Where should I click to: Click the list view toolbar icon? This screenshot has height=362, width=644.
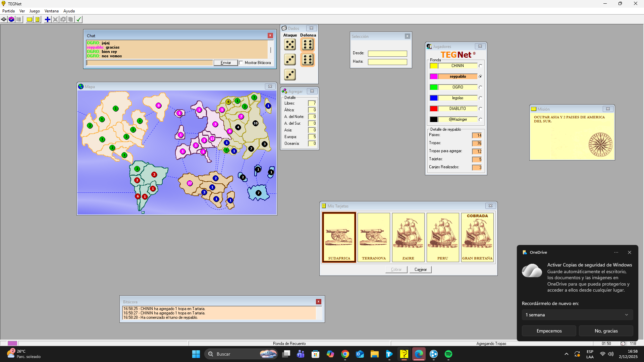pyautogui.click(x=19, y=19)
